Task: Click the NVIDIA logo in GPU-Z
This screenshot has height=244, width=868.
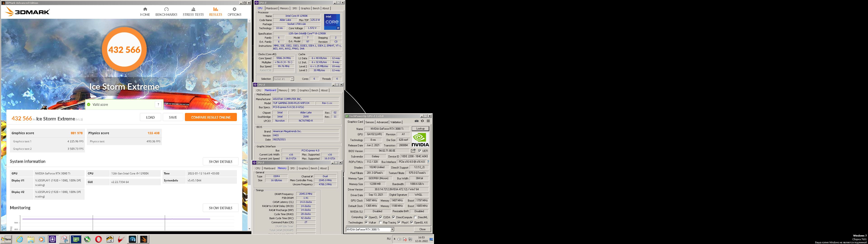Action: [420, 140]
